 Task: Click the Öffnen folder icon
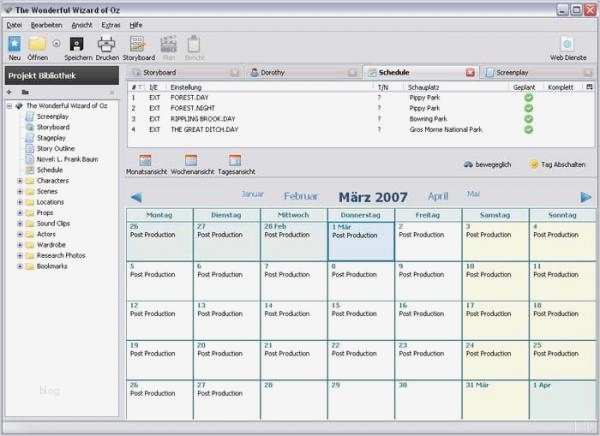37,44
